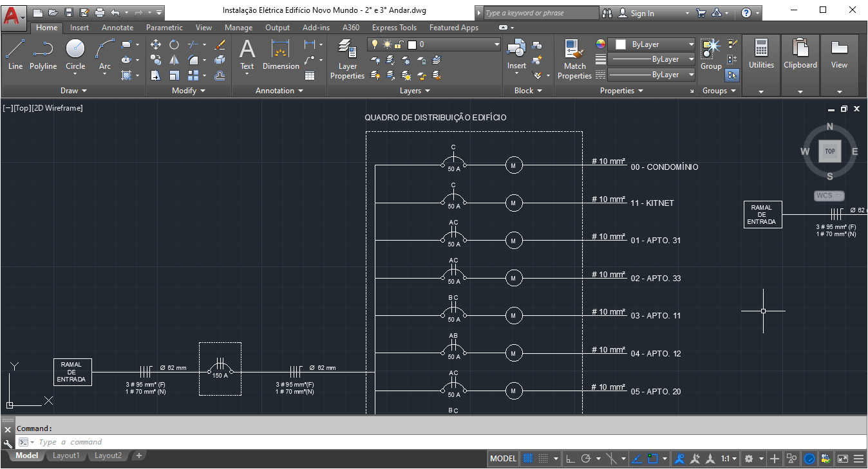868x469 pixels.
Task: Click Match Properties tool
Action: click(574, 59)
